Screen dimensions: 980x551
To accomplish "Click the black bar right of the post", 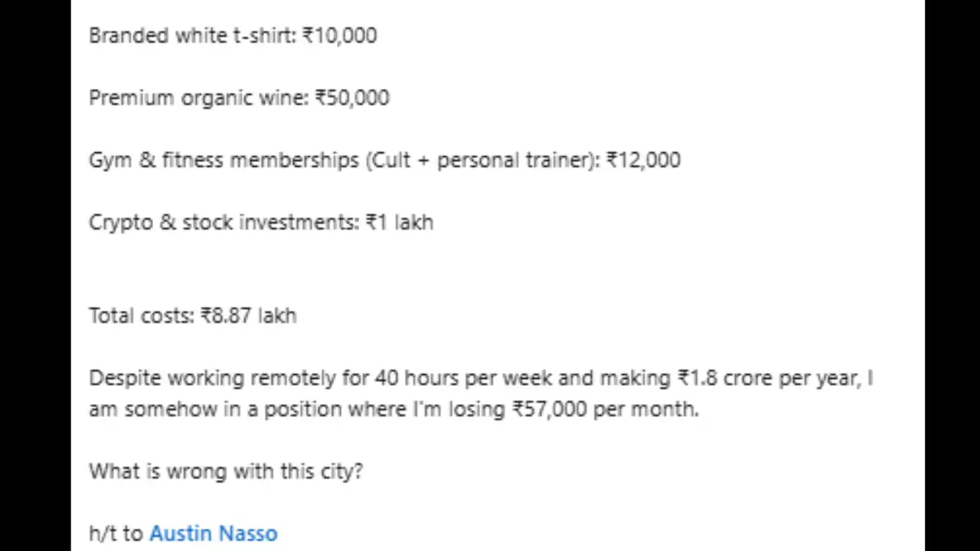I will 952,275.
